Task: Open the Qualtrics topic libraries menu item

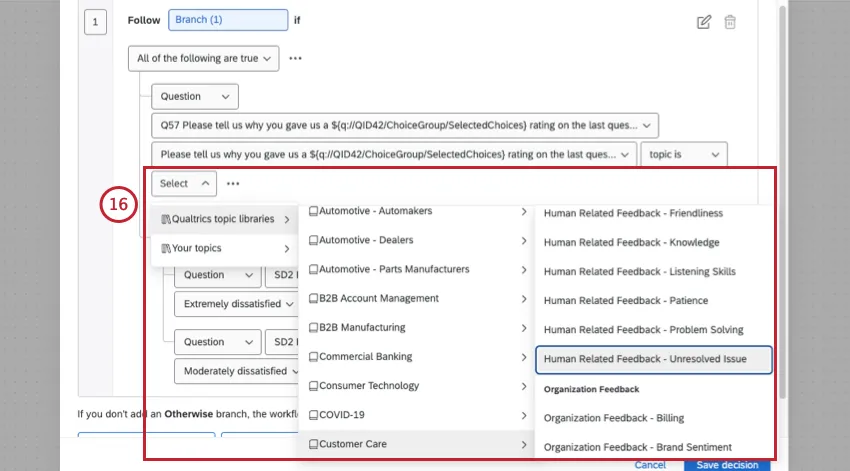Action: 224,219
